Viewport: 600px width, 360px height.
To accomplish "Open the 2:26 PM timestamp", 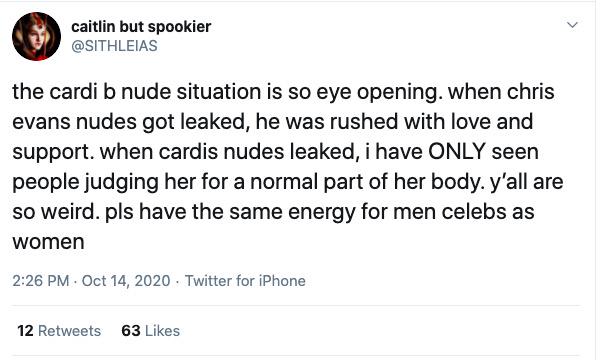I will (41, 281).
